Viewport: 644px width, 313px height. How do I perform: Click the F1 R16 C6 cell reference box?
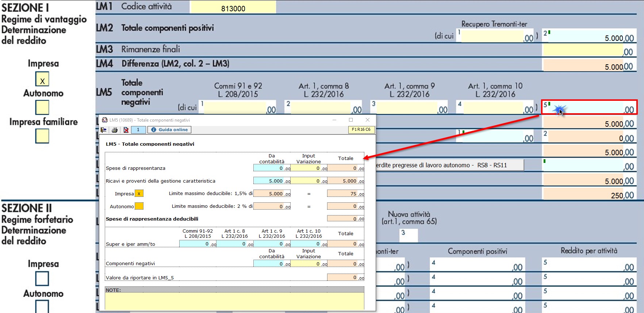[361, 130]
